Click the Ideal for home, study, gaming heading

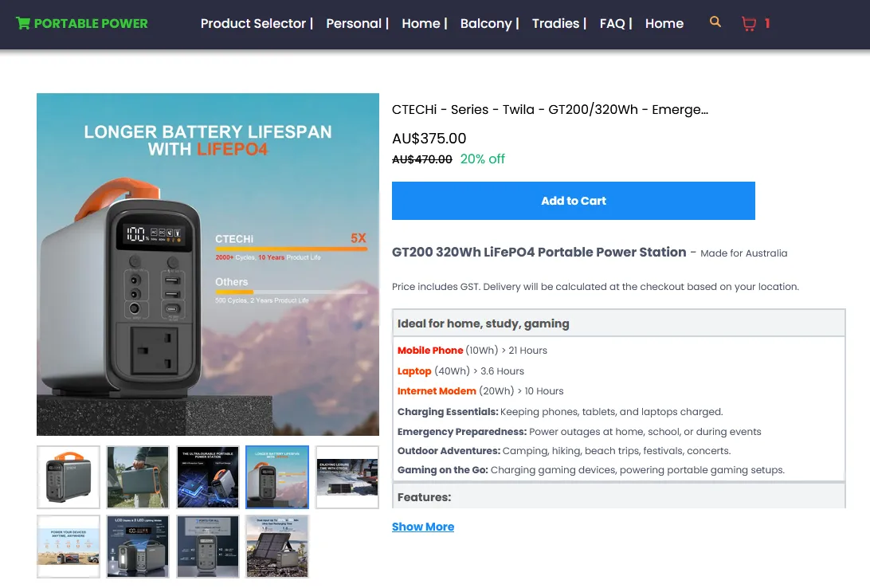(484, 323)
